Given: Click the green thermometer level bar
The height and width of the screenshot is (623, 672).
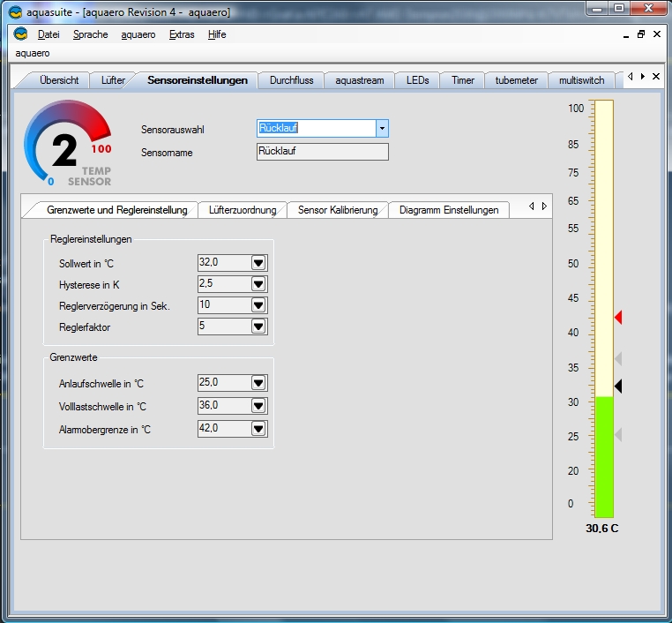Looking at the screenshot, I should (603, 456).
